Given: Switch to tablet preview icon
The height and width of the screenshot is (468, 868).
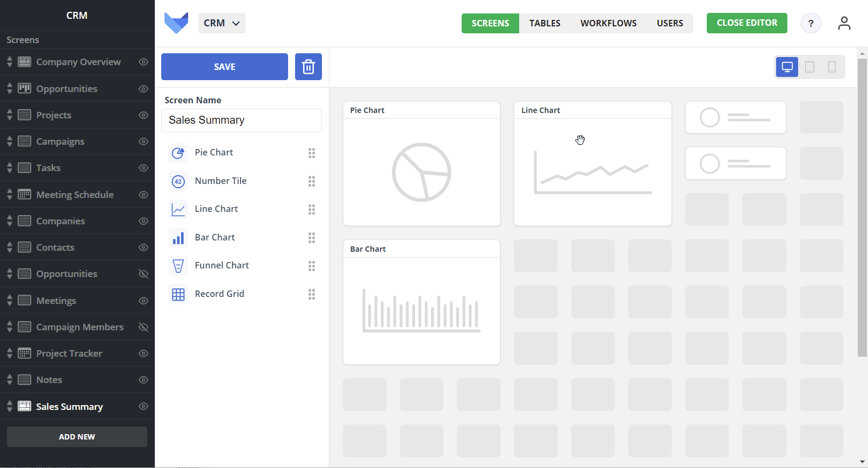Looking at the screenshot, I should pyautogui.click(x=810, y=67).
